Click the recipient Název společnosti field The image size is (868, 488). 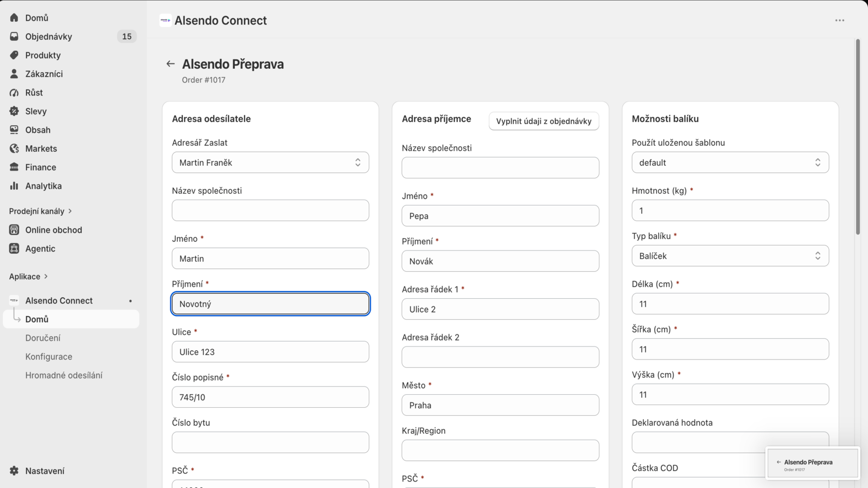point(500,168)
